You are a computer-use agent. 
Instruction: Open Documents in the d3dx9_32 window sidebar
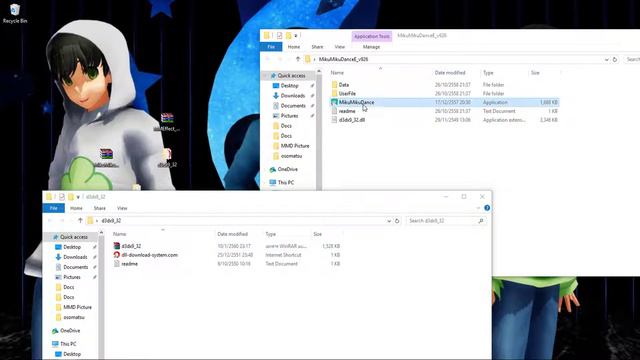point(76,267)
